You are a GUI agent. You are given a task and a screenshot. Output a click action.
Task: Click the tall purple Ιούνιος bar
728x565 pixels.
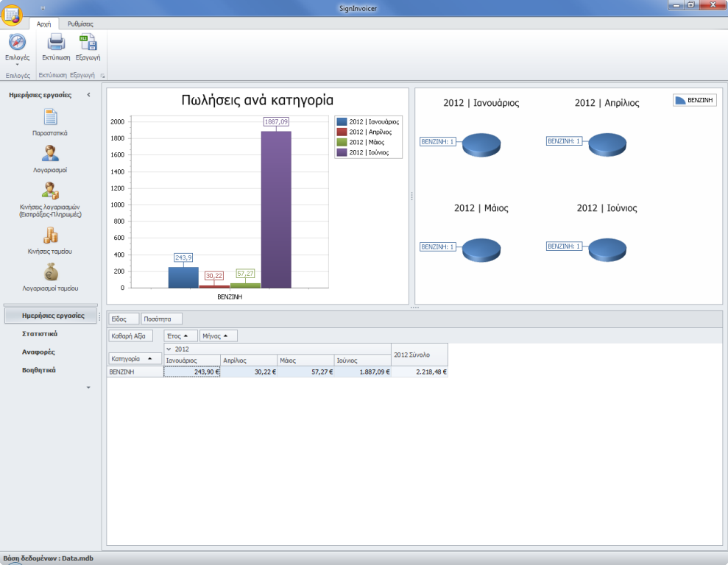coord(276,209)
